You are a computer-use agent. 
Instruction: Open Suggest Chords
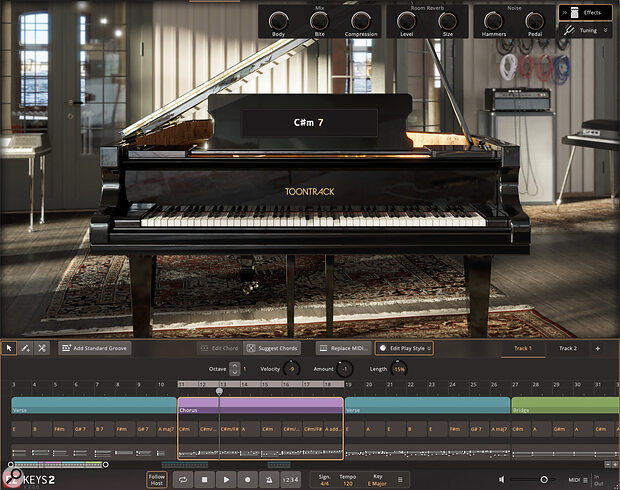pyautogui.click(x=272, y=348)
